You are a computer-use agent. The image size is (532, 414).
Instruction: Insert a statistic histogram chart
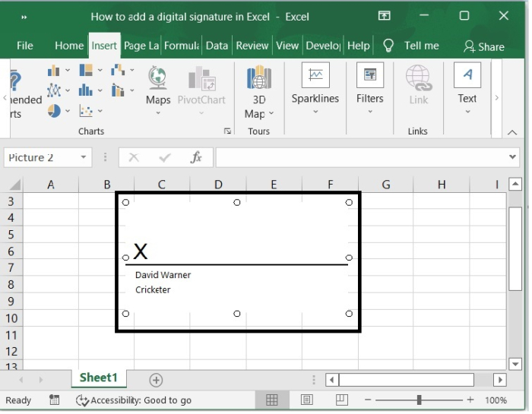[86, 90]
